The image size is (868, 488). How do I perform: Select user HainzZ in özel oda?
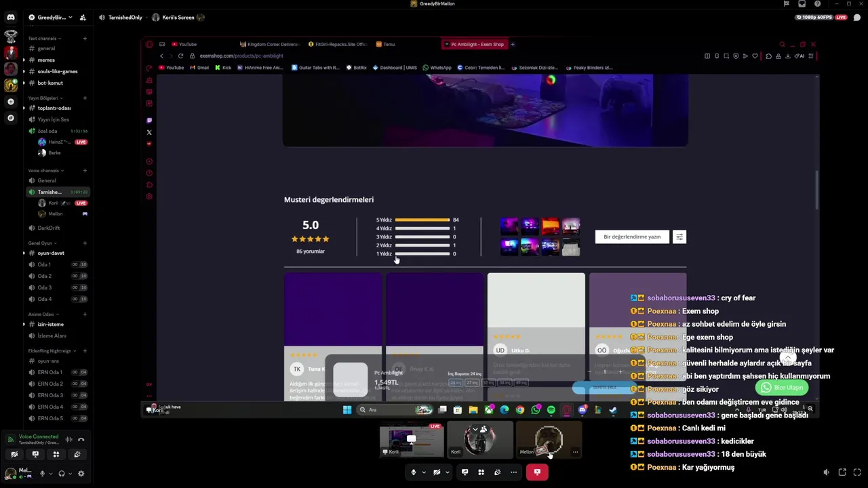(62, 142)
